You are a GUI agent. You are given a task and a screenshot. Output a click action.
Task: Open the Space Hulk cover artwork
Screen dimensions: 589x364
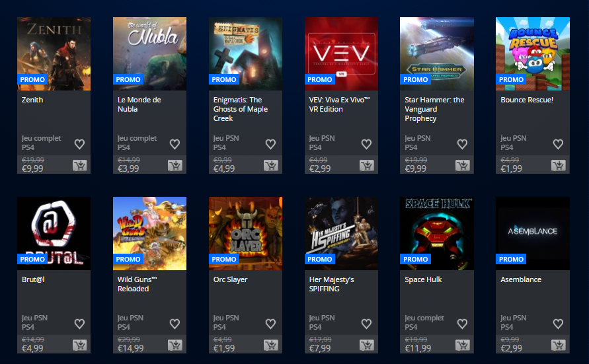pyautogui.click(x=437, y=233)
